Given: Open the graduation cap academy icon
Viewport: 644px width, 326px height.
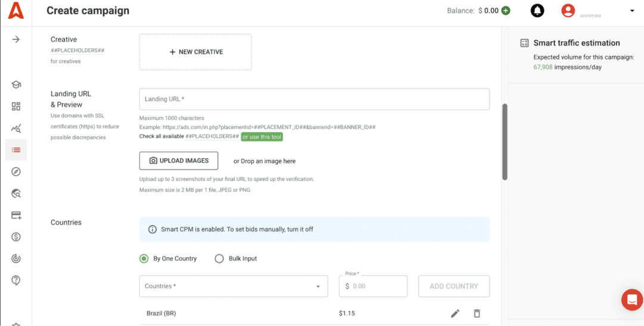Looking at the screenshot, I should (16, 85).
